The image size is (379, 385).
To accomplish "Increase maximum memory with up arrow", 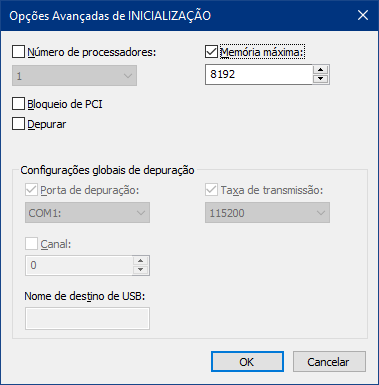I will click(x=321, y=70).
